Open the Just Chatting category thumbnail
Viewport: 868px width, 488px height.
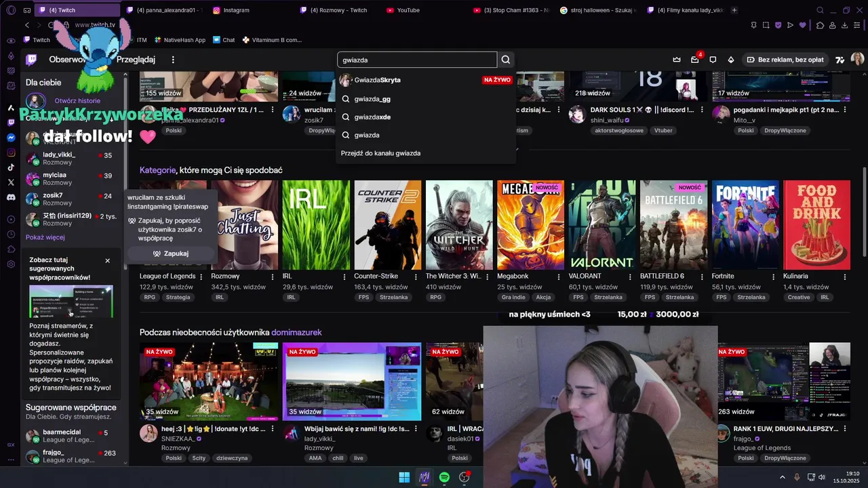tap(245, 225)
